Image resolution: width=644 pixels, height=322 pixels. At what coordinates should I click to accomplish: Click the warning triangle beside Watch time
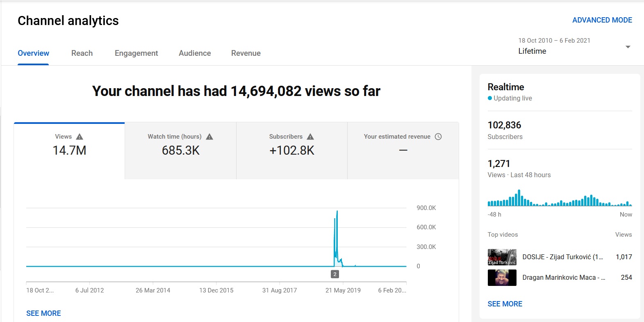click(x=209, y=137)
